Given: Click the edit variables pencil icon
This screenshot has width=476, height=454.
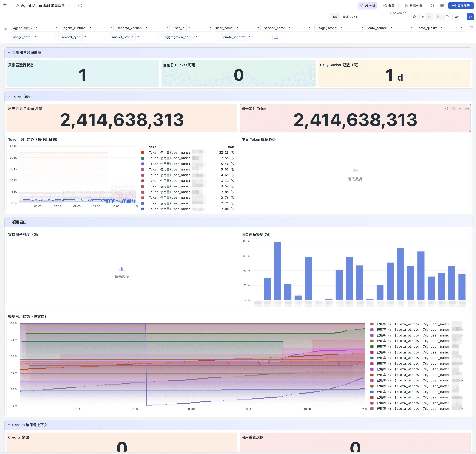Looking at the screenshot, I should 276,37.
